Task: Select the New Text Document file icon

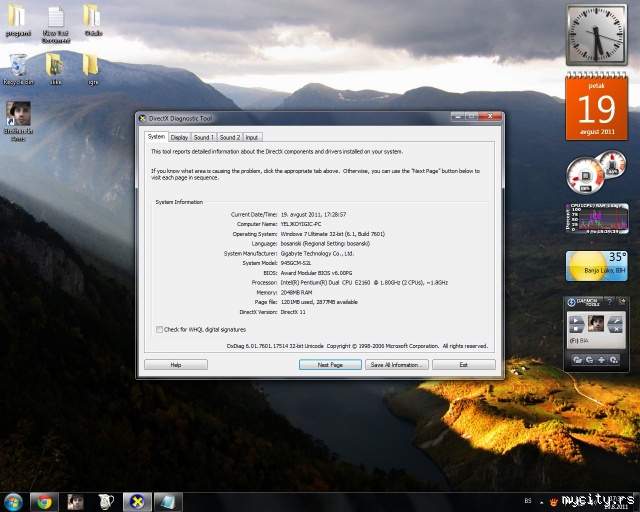Action: point(56,24)
